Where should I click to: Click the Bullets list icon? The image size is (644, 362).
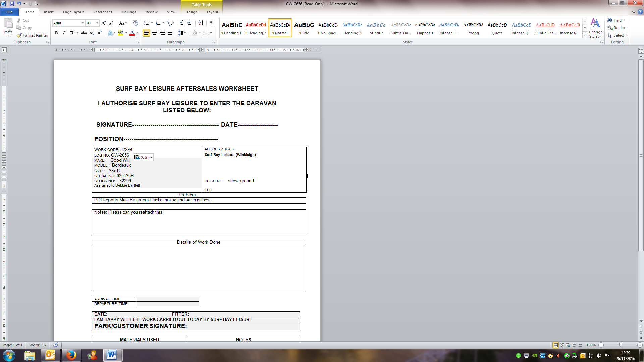147,23
